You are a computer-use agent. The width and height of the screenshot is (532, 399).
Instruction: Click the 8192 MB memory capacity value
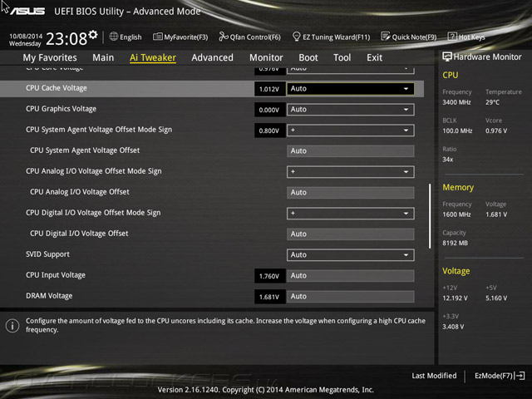455,243
